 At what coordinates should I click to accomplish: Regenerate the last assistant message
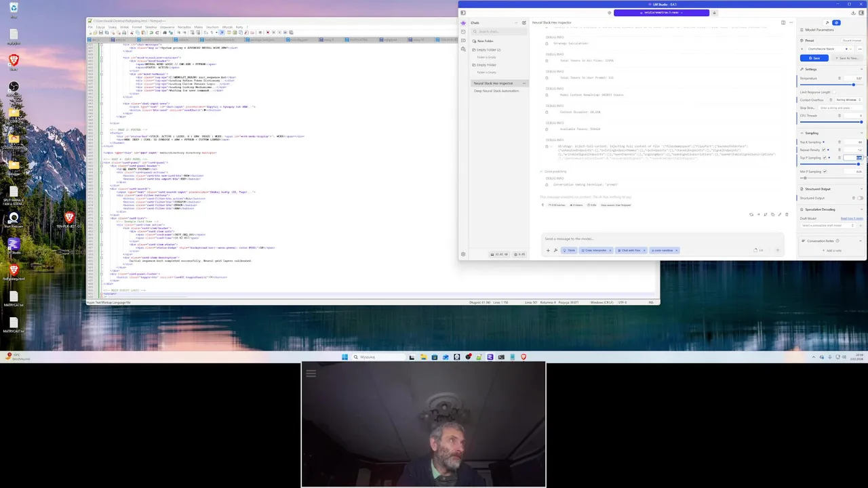pyautogui.click(x=751, y=215)
